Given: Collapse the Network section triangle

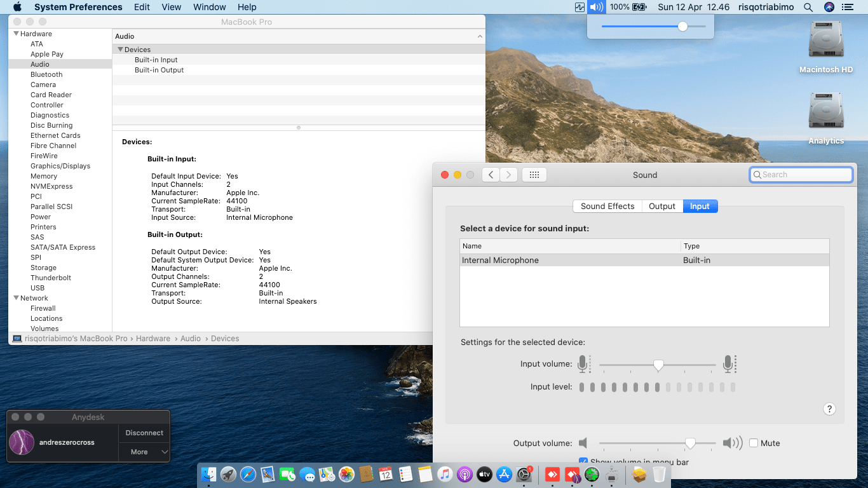Looking at the screenshot, I should click(16, 298).
